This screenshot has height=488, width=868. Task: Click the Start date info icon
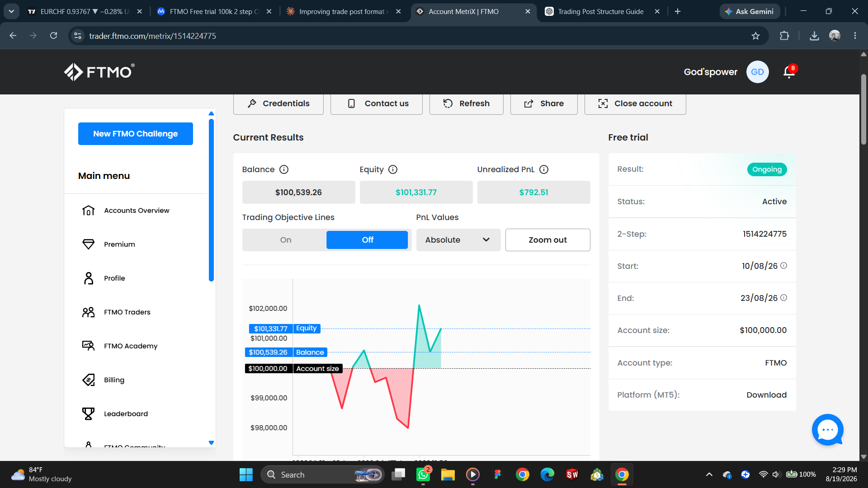point(784,266)
